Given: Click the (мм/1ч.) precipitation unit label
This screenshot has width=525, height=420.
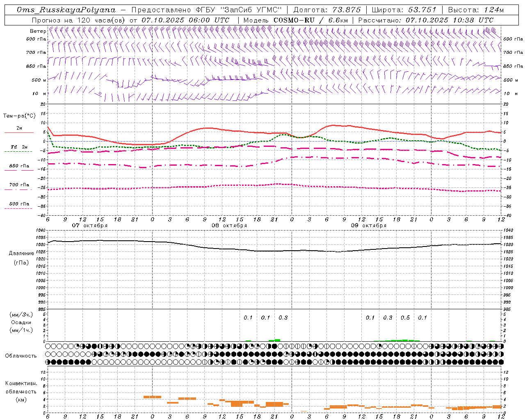Looking at the screenshot, I should (21, 330).
